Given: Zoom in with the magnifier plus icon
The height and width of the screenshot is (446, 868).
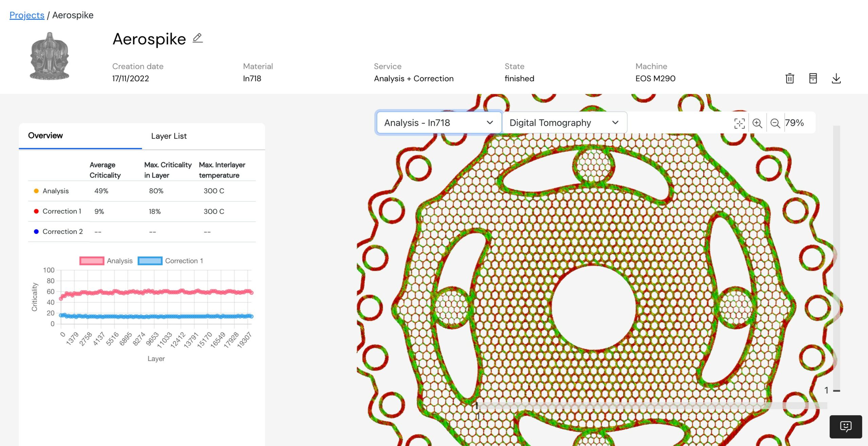Looking at the screenshot, I should [x=757, y=123].
